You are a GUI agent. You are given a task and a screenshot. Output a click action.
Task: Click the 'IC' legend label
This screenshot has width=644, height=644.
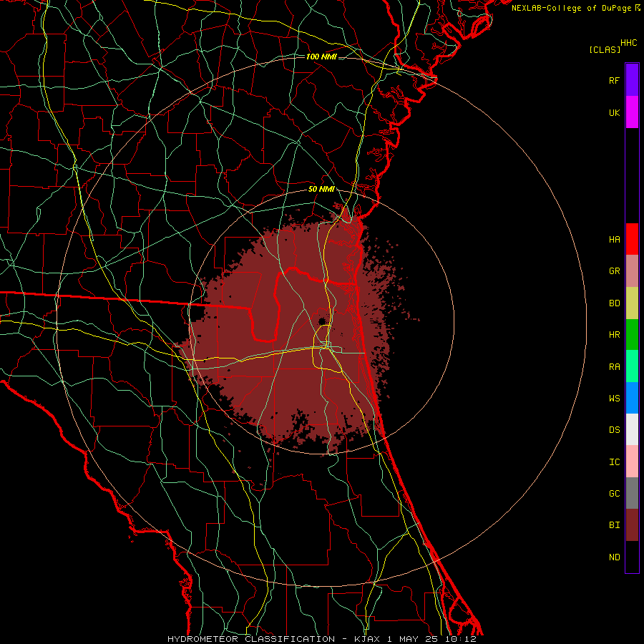click(x=614, y=462)
